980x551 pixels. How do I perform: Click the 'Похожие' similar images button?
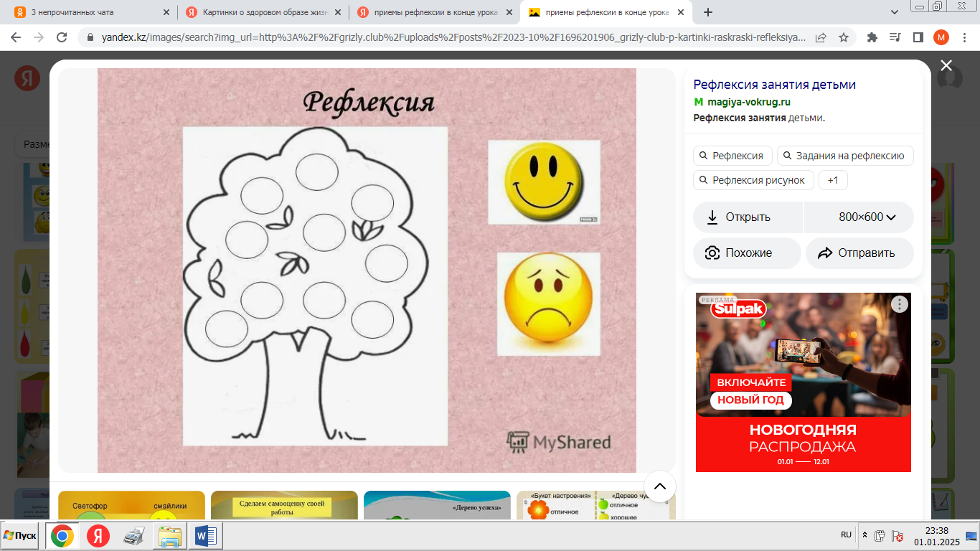point(747,253)
